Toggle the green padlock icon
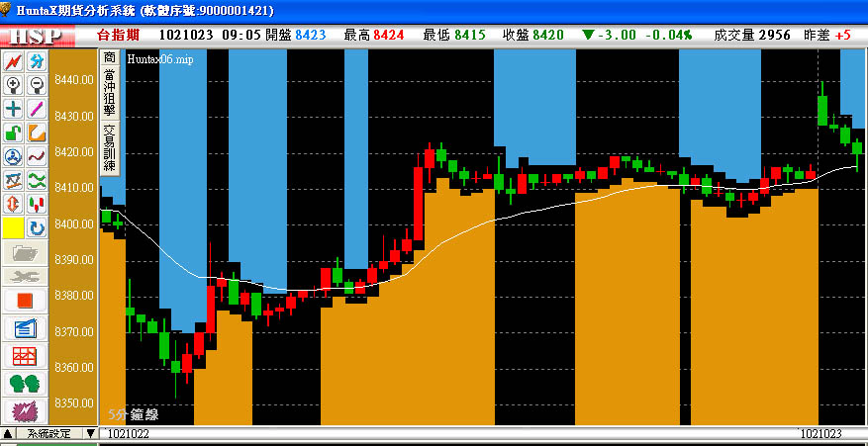The width and height of the screenshot is (868, 446). tap(13, 133)
